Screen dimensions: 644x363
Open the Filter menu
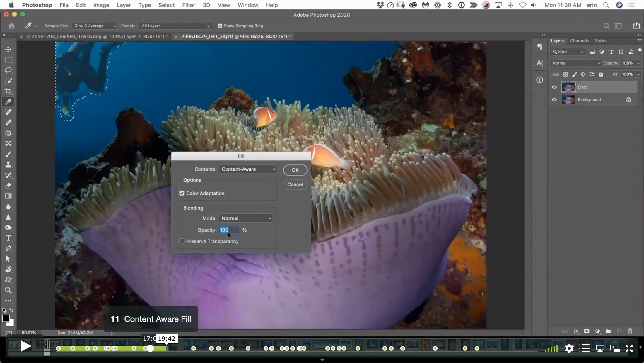(188, 5)
